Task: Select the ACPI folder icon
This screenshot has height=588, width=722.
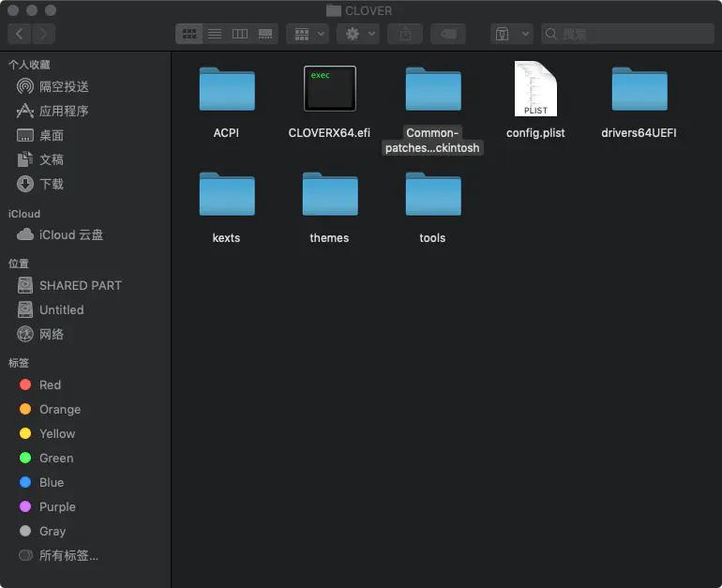Action: pyautogui.click(x=227, y=89)
